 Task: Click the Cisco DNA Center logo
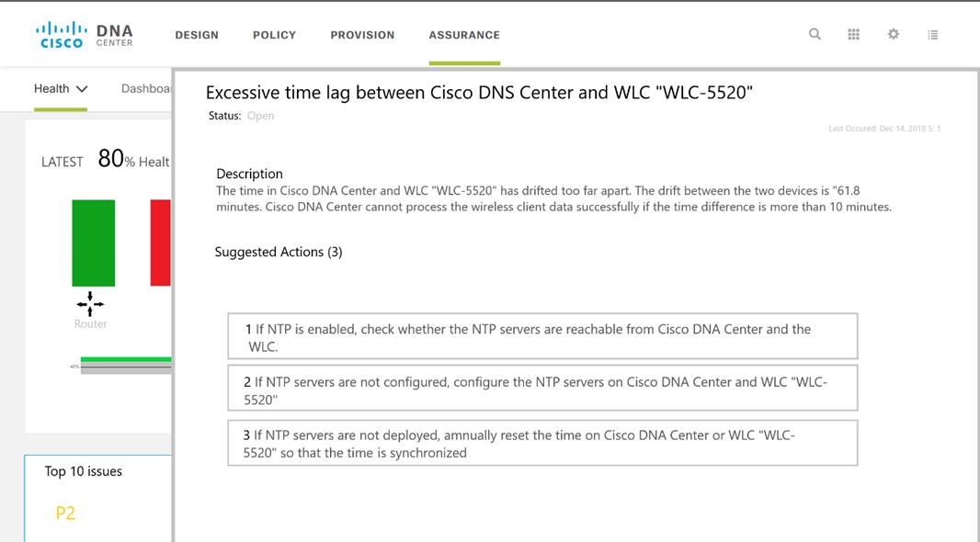click(85, 35)
